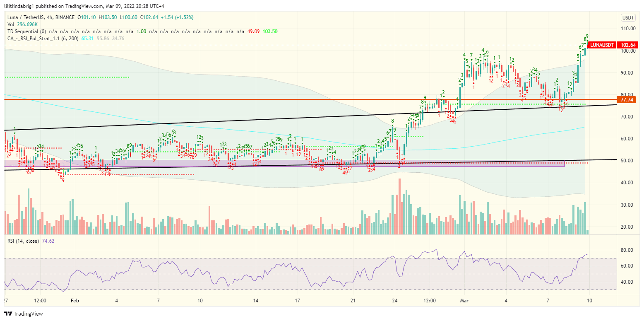Open the Luna / TetherUS symbol selector

pyautogui.click(x=25, y=18)
